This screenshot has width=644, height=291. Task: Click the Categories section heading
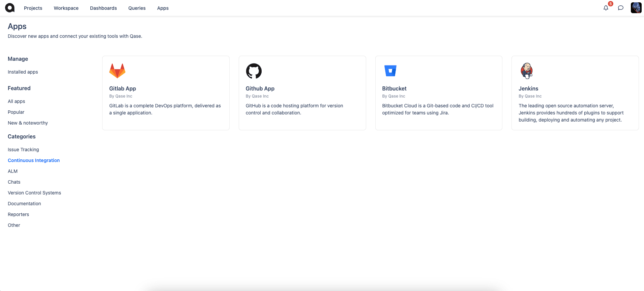coord(22,136)
